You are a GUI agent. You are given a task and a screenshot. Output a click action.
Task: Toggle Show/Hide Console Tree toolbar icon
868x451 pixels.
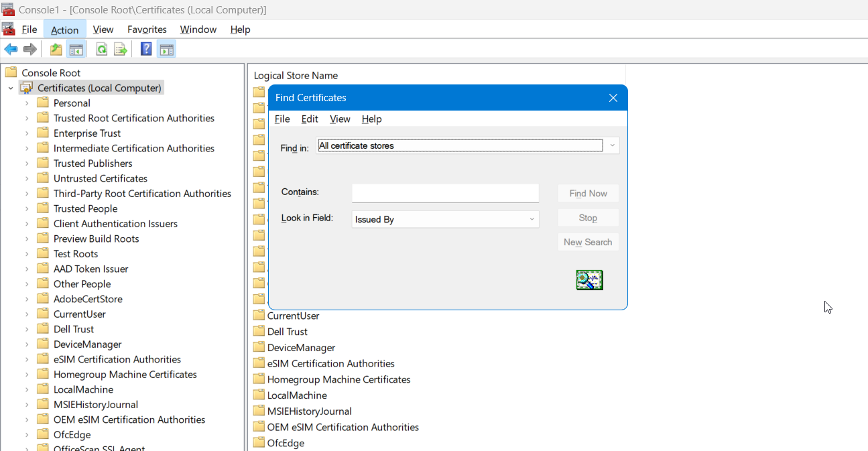point(76,50)
